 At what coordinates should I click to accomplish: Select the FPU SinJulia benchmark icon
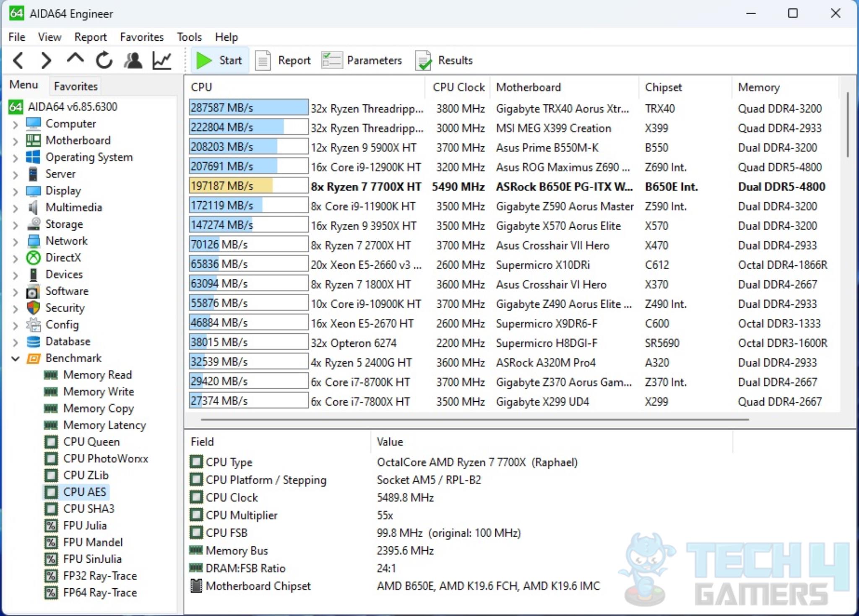(x=51, y=559)
